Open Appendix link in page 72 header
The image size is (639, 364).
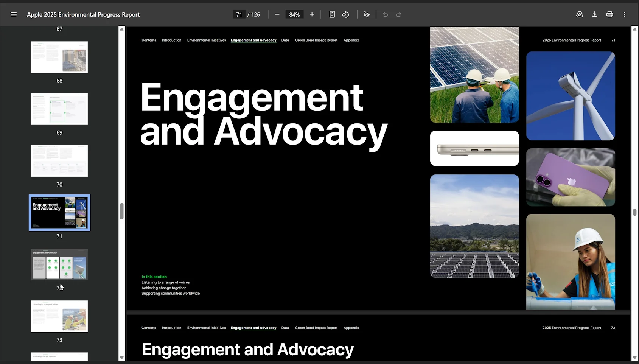pyautogui.click(x=351, y=328)
